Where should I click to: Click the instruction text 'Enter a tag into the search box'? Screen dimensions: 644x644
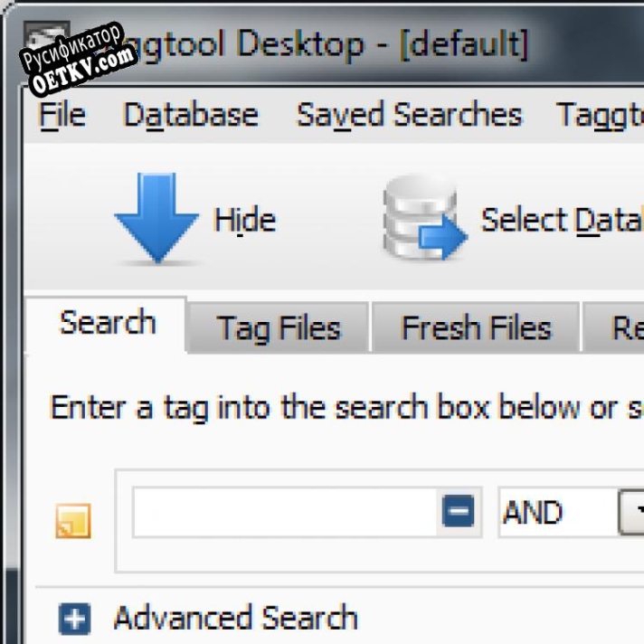270,407
